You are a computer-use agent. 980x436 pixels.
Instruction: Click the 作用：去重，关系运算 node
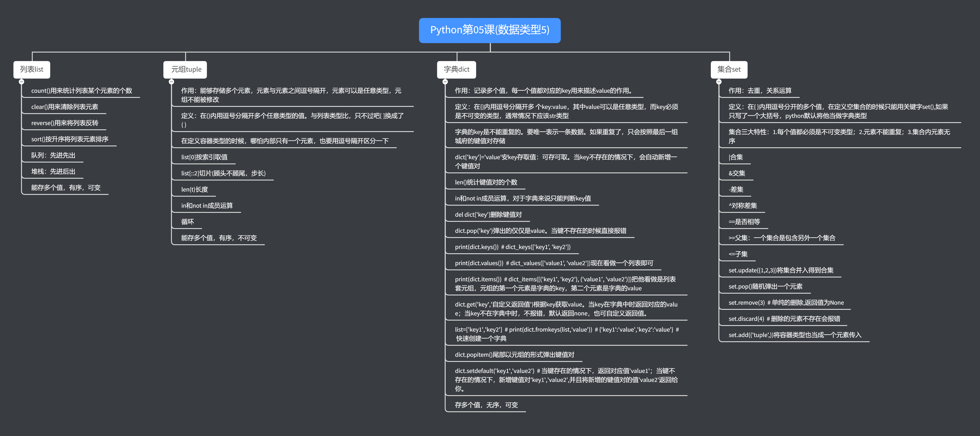tap(760, 91)
